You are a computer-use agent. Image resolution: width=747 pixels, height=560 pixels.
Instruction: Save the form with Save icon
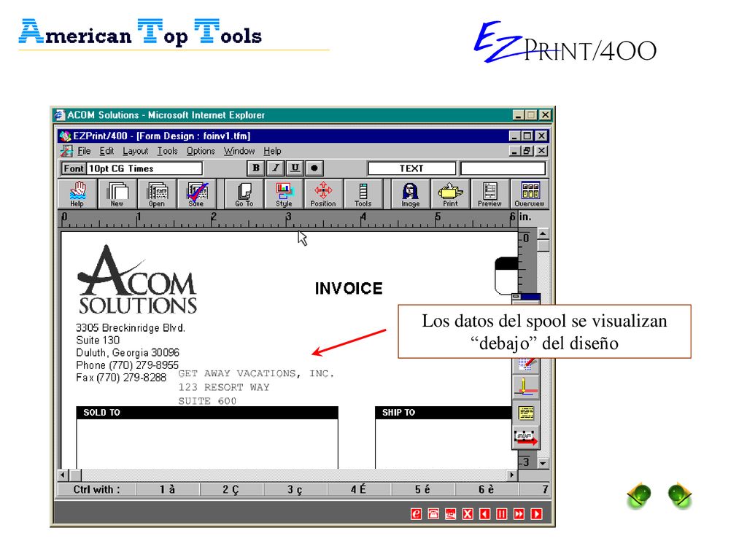click(x=196, y=194)
